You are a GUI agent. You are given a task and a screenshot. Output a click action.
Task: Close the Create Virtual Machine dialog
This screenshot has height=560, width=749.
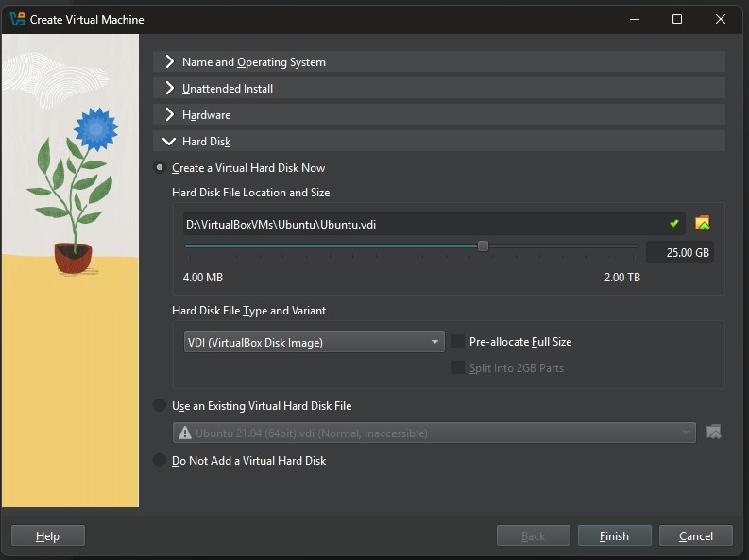[721, 19]
